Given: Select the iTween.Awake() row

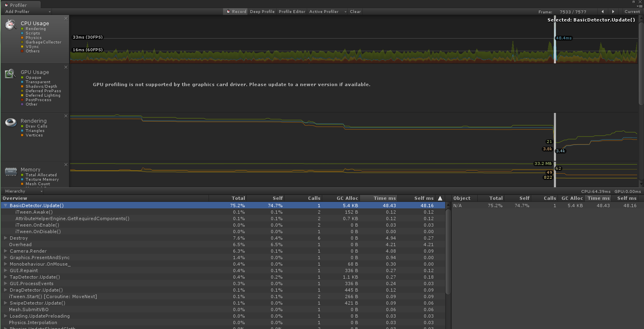Looking at the screenshot, I should [223, 212].
